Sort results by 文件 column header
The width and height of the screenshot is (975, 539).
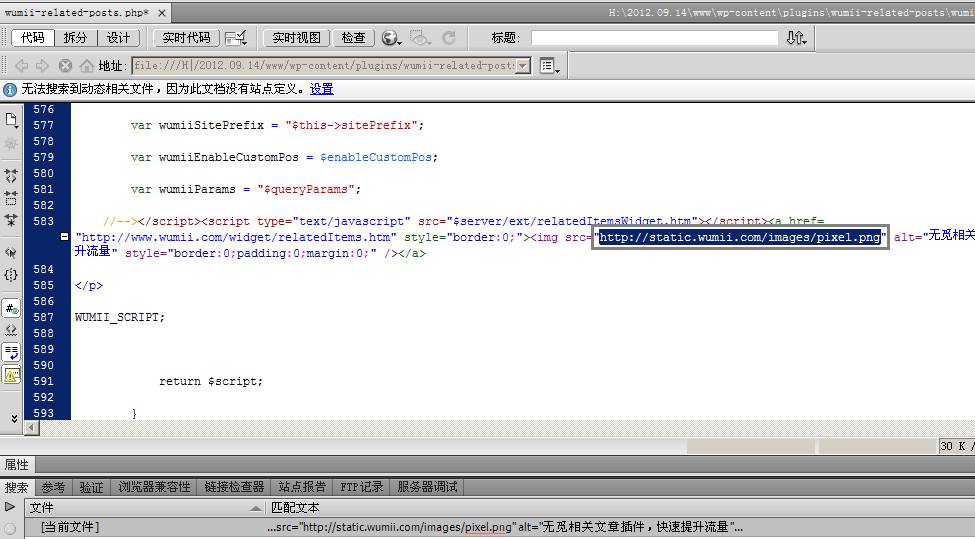(x=146, y=507)
